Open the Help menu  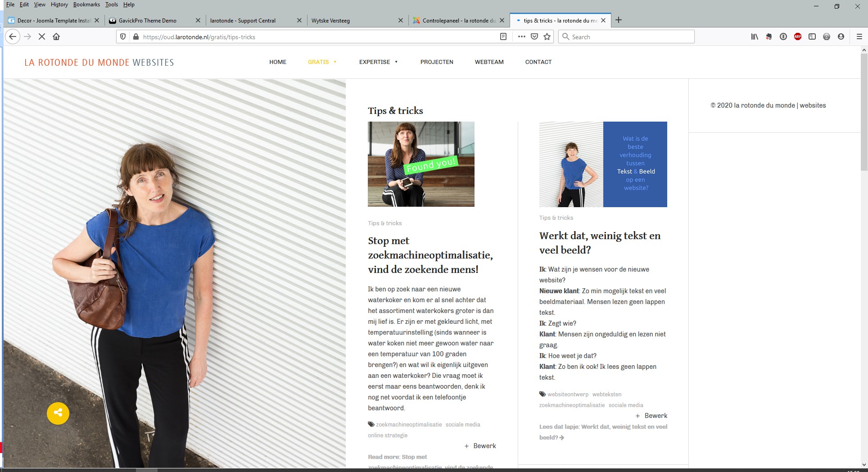[x=129, y=5]
